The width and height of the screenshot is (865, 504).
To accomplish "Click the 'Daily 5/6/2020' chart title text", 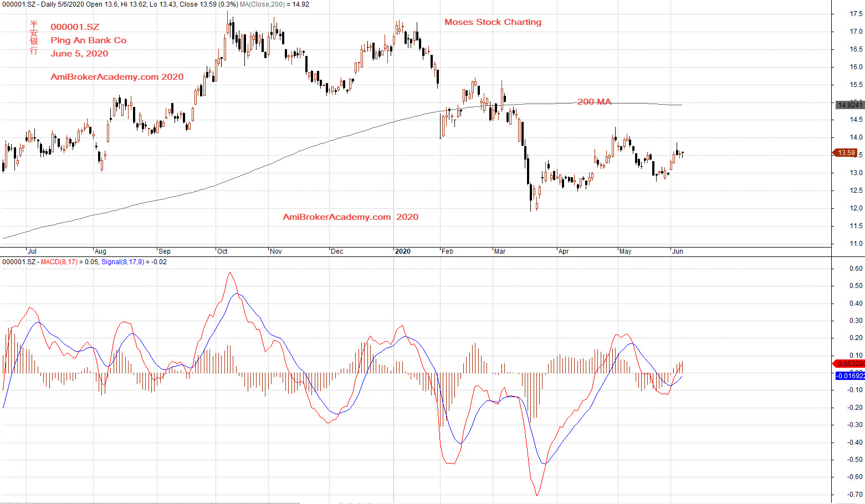I will click(x=64, y=4).
